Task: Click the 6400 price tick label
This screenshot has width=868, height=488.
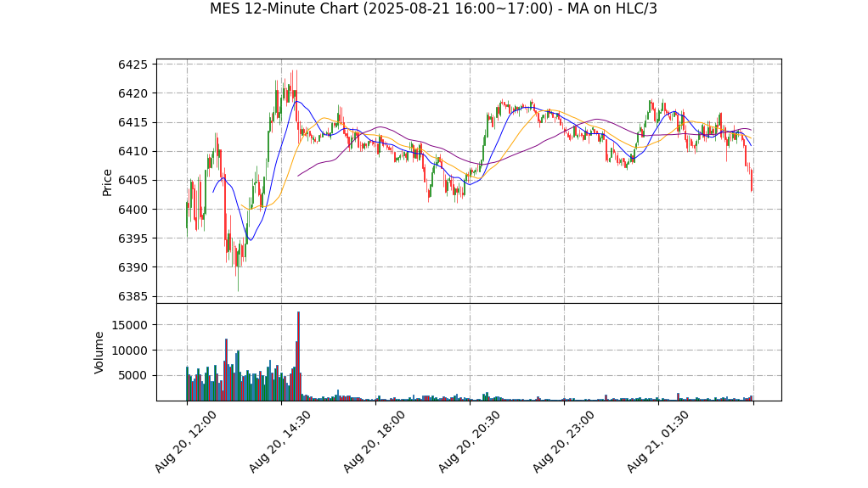Action: [132, 210]
